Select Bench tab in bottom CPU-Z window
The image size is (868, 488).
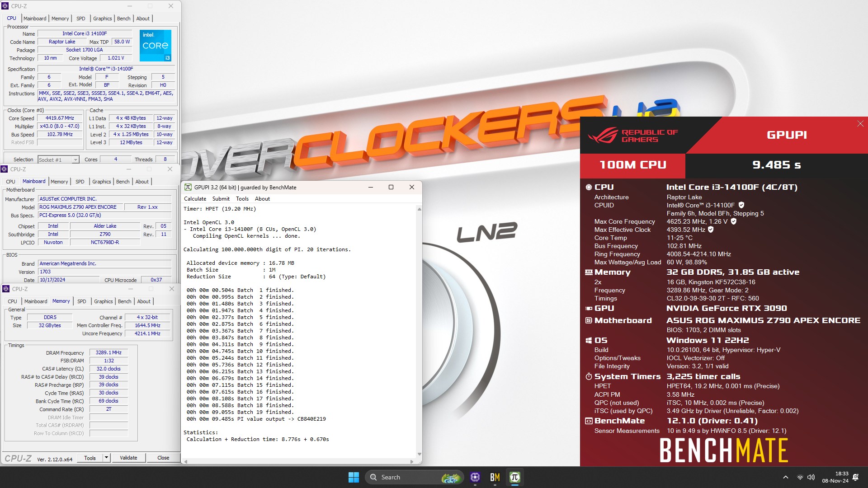pyautogui.click(x=124, y=301)
